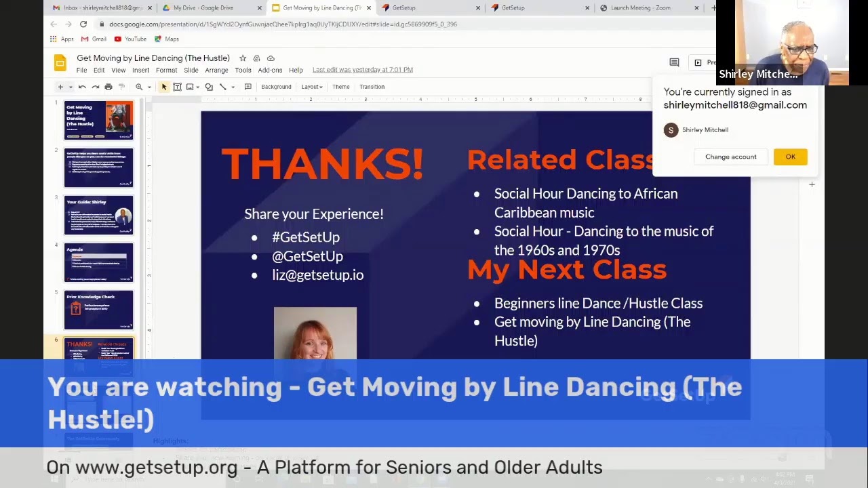Expand new slide layout dropdown arrow
The width and height of the screenshot is (868, 488).
[x=70, y=87]
